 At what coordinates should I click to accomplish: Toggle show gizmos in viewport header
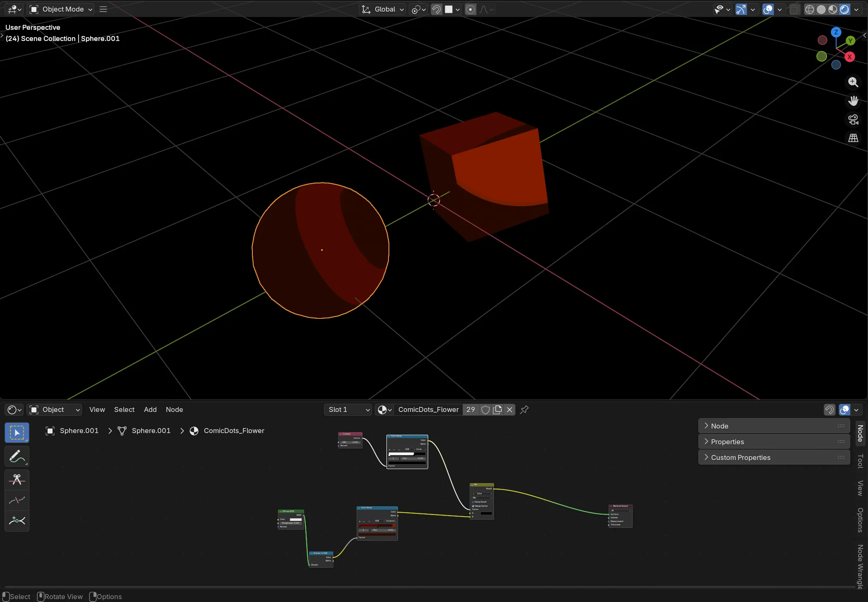pyautogui.click(x=741, y=9)
